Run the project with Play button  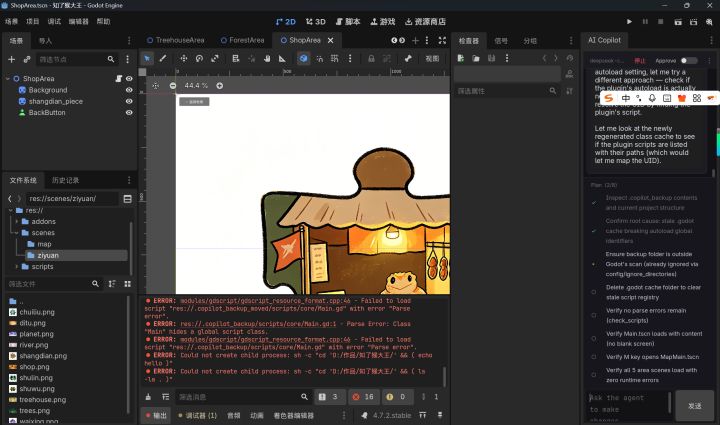coord(629,22)
